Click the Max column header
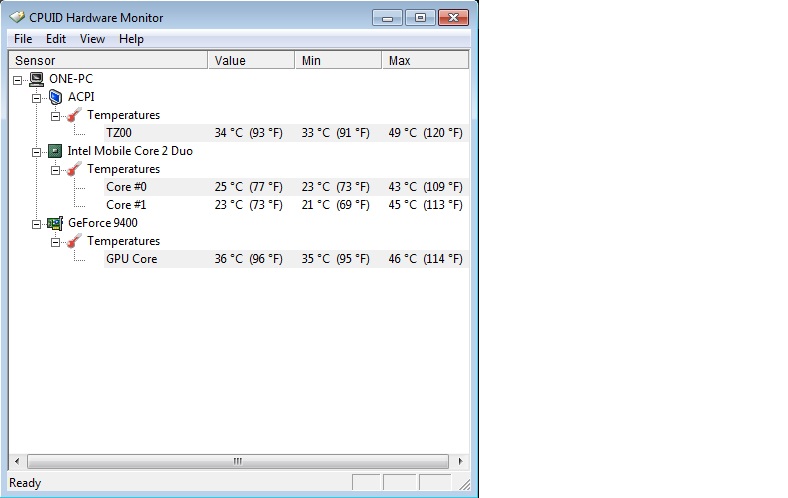788x498 pixels. [425, 60]
